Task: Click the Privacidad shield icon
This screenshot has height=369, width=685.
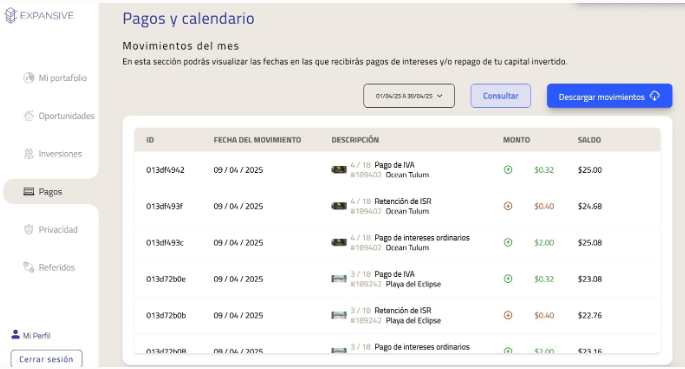Action: pyautogui.click(x=29, y=229)
